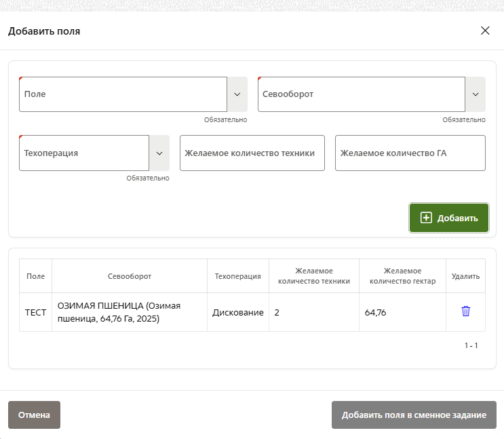Image resolution: width=504 pixels, height=439 pixels.
Task: Focus the Севооборот combo box field
Action: click(360, 94)
